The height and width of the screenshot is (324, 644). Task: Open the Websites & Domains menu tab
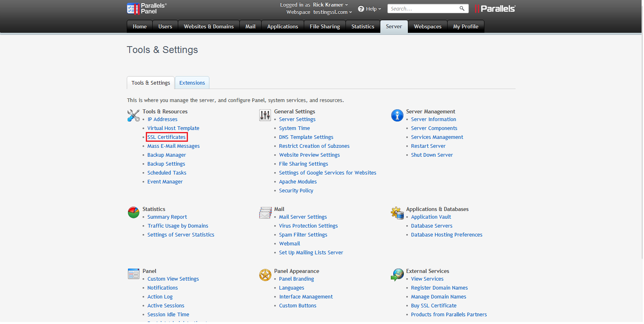(x=209, y=27)
